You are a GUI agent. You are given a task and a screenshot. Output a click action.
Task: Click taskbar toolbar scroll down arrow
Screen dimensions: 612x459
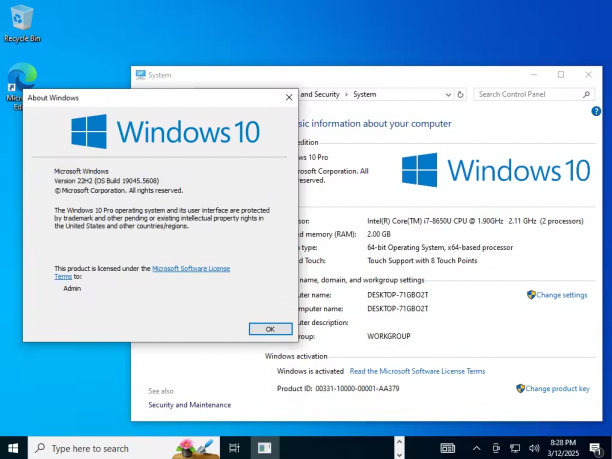pyautogui.click(x=399, y=454)
